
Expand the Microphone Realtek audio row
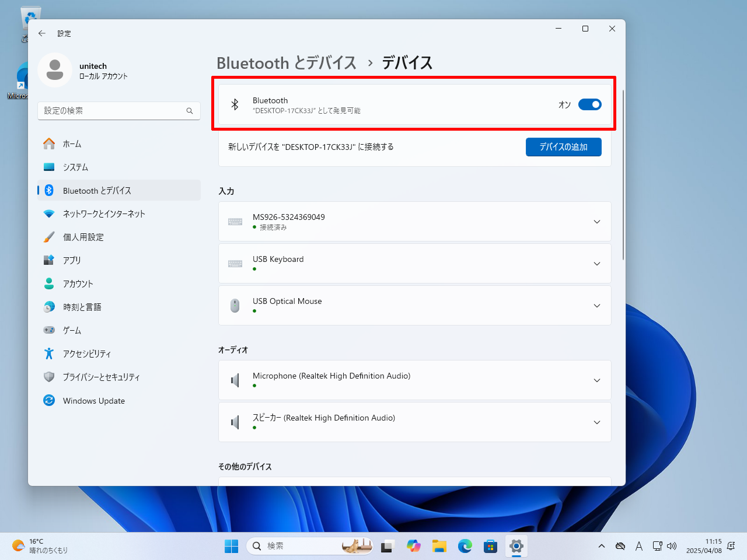pos(414,380)
